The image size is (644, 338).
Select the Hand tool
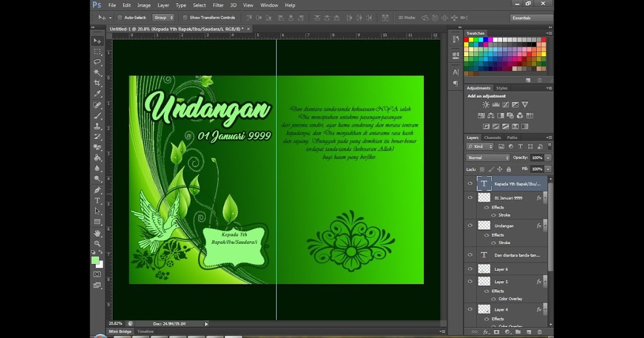point(97,233)
